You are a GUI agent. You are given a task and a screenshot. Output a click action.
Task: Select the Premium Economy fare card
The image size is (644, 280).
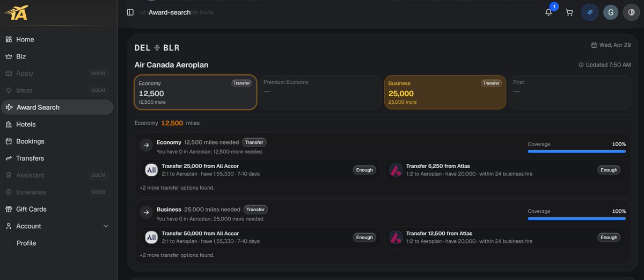click(320, 92)
